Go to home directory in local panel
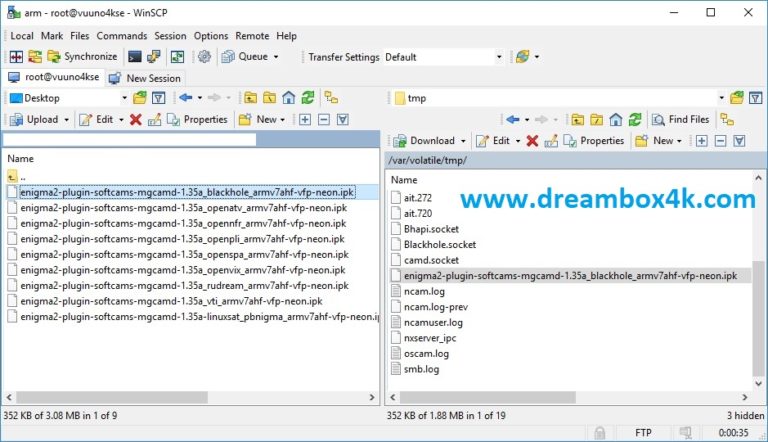This screenshot has width=768, height=442. click(x=288, y=98)
